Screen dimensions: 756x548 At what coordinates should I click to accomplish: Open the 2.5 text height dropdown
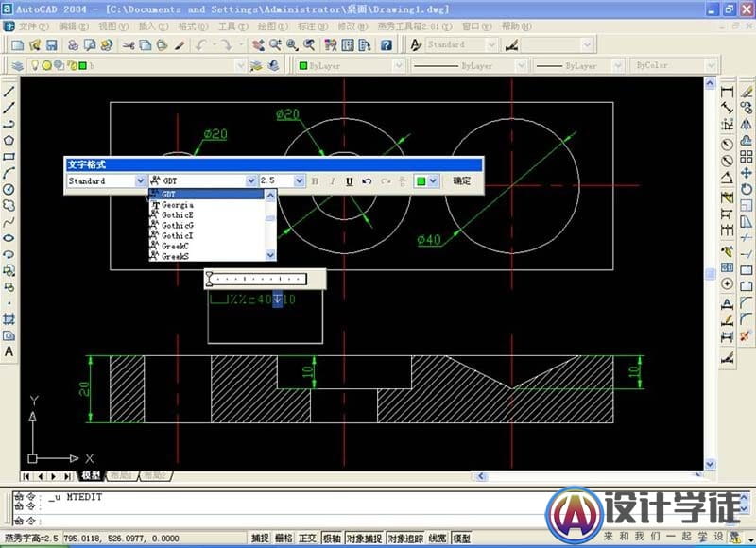pyautogui.click(x=299, y=180)
